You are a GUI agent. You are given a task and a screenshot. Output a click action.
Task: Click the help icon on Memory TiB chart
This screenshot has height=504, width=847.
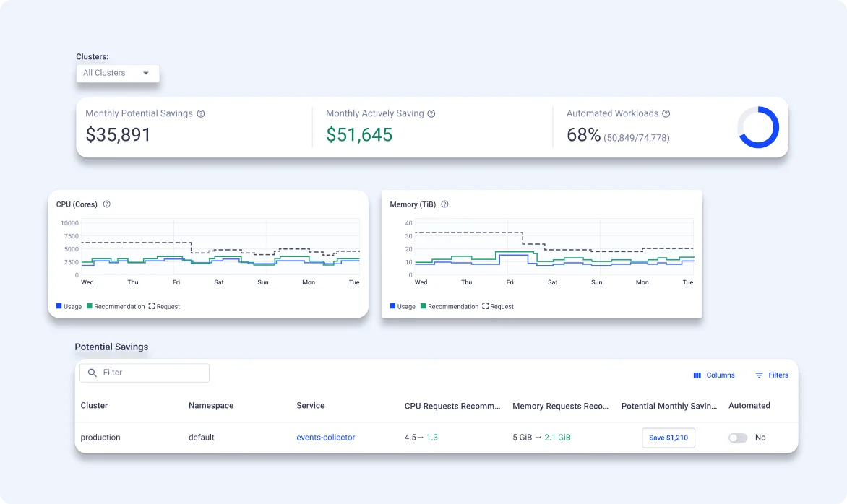click(x=445, y=204)
